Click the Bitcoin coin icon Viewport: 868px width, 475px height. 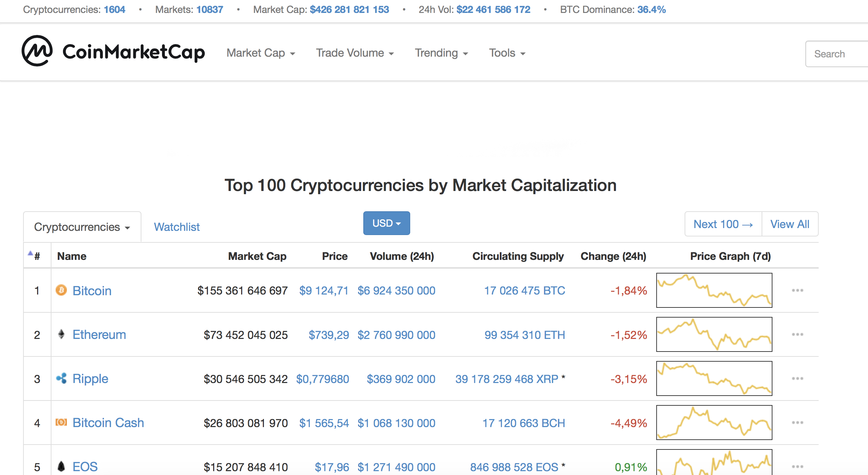tap(61, 290)
